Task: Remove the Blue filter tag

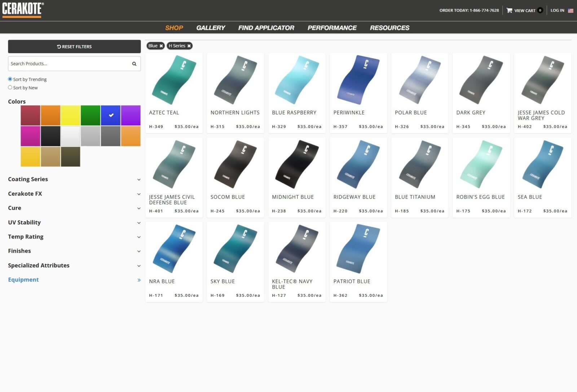Action: click(161, 46)
